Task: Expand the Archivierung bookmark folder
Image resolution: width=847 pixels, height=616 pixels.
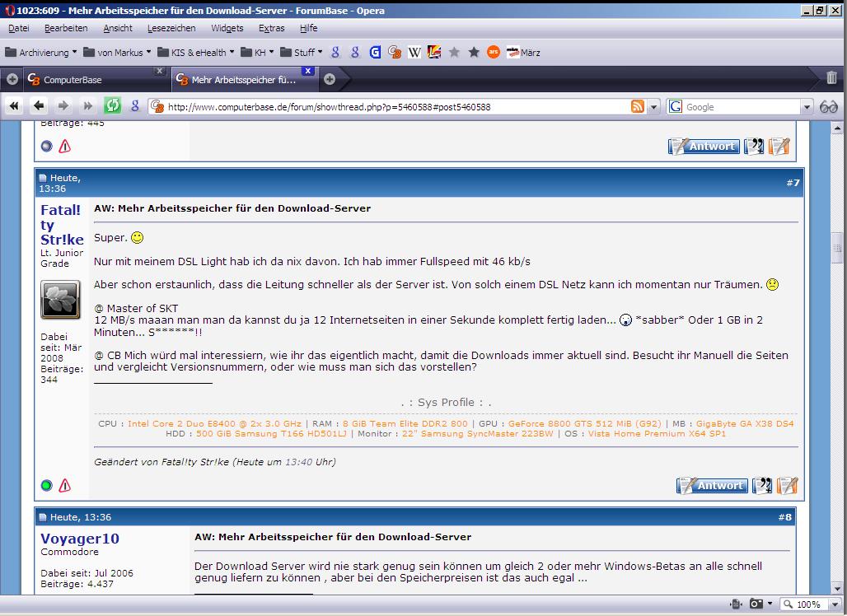Action: pos(40,53)
